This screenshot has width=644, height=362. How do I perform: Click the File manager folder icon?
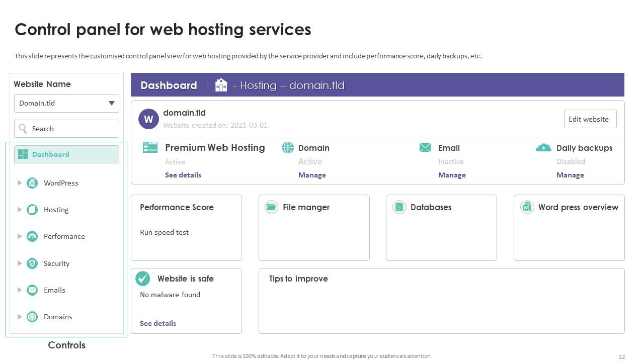click(x=271, y=207)
